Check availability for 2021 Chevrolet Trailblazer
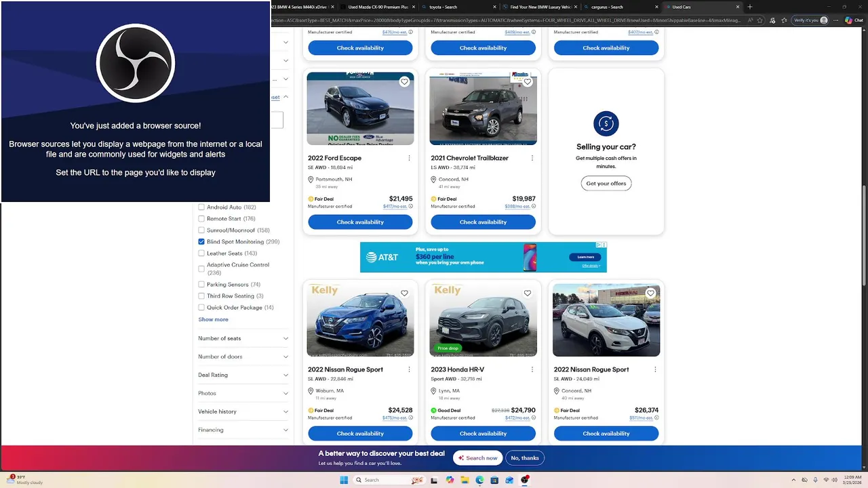Viewport: 868px width, 488px height. click(483, 222)
